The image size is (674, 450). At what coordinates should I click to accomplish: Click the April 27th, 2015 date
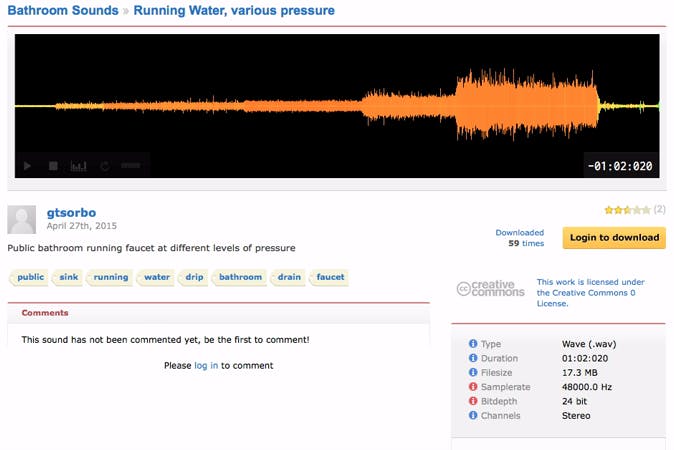pyautogui.click(x=82, y=226)
